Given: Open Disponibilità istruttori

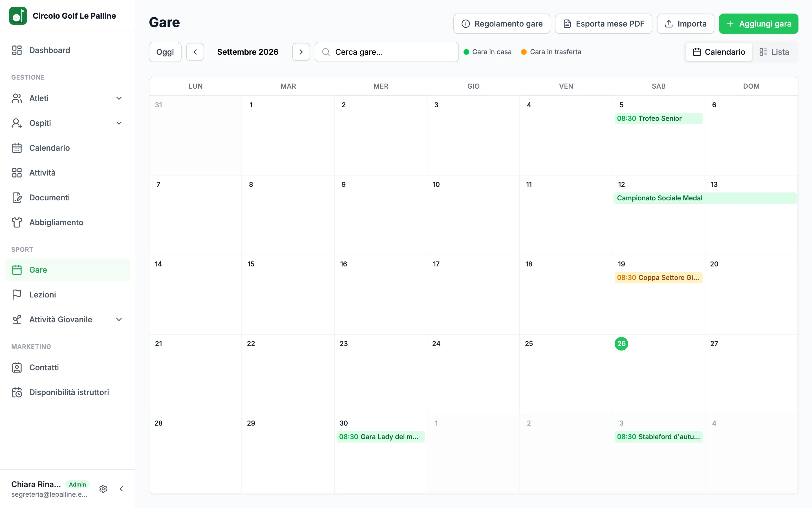Looking at the screenshot, I should pyautogui.click(x=67, y=392).
